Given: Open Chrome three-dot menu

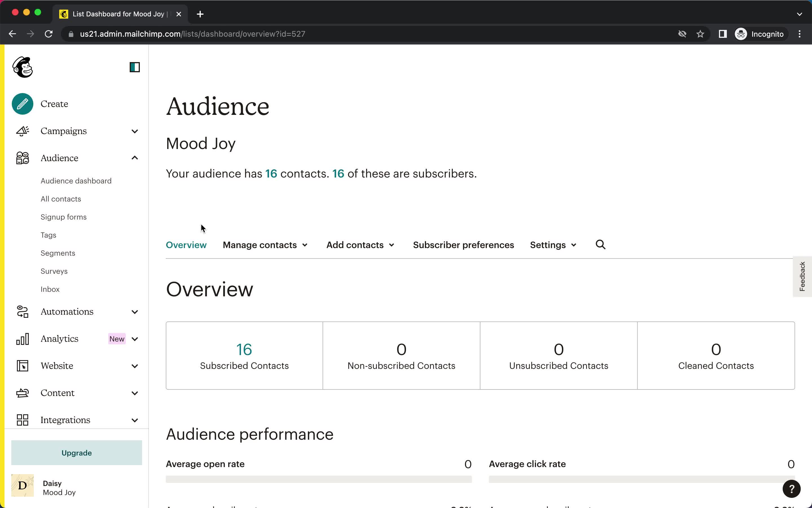Looking at the screenshot, I should tap(800, 34).
